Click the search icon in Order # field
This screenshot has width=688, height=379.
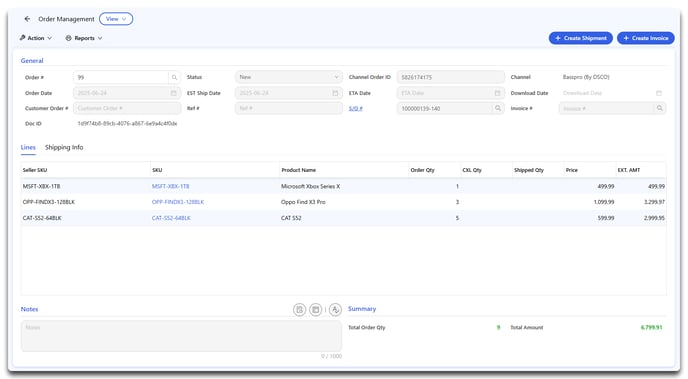pyautogui.click(x=174, y=77)
